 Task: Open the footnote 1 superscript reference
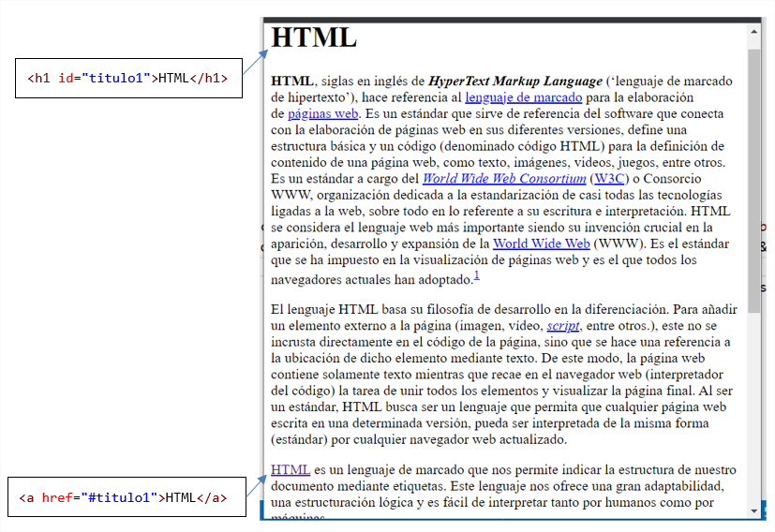click(x=476, y=275)
